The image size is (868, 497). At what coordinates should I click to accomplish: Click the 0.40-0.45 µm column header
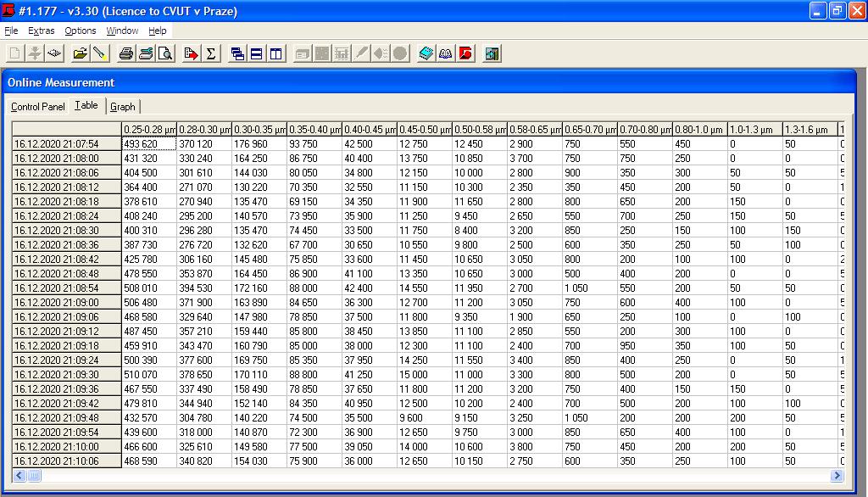(x=370, y=130)
